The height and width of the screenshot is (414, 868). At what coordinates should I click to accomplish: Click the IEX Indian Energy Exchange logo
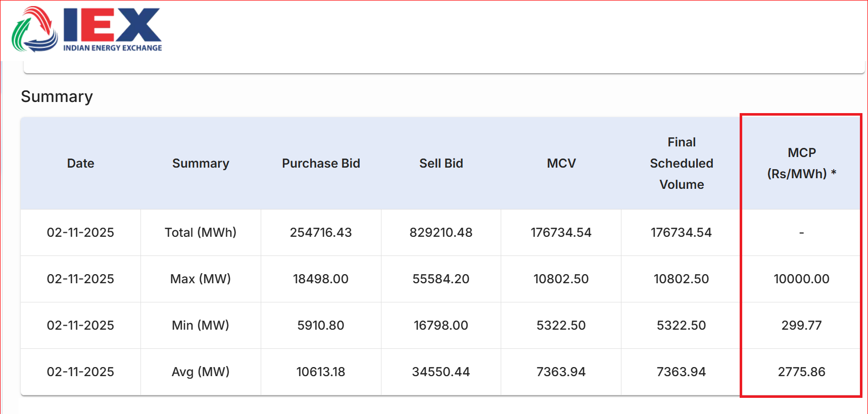[x=87, y=29]
